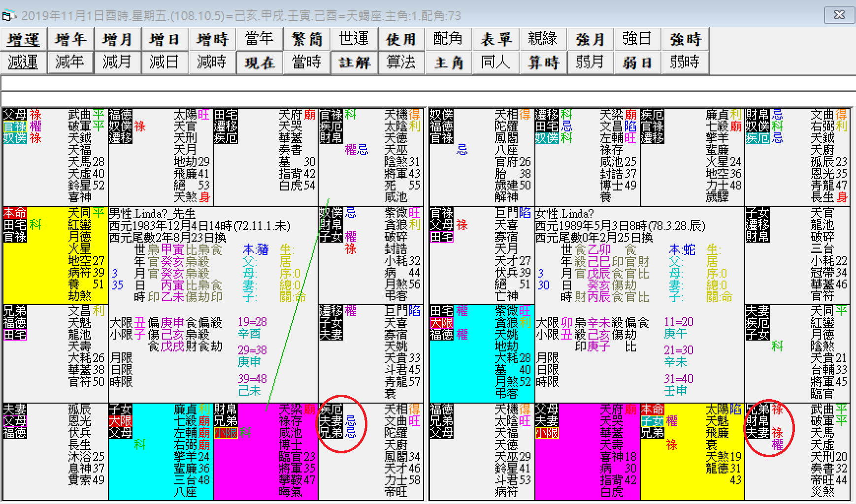This screenshot has width=856, height=504.
Task: Click 同人 to compare the two charts
Action: coord(496,63)
